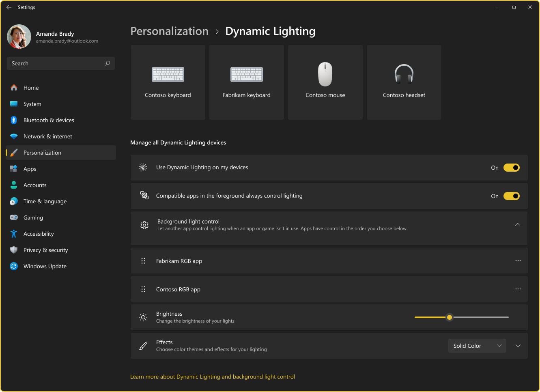Select the Contoso headset device

(x=404, y=82)
